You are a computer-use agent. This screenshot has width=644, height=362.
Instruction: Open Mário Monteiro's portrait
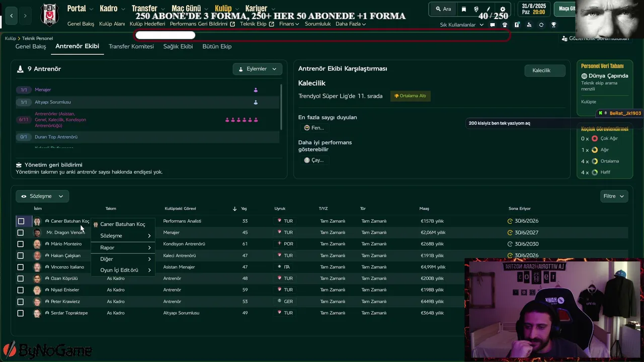tap(37, 244)
